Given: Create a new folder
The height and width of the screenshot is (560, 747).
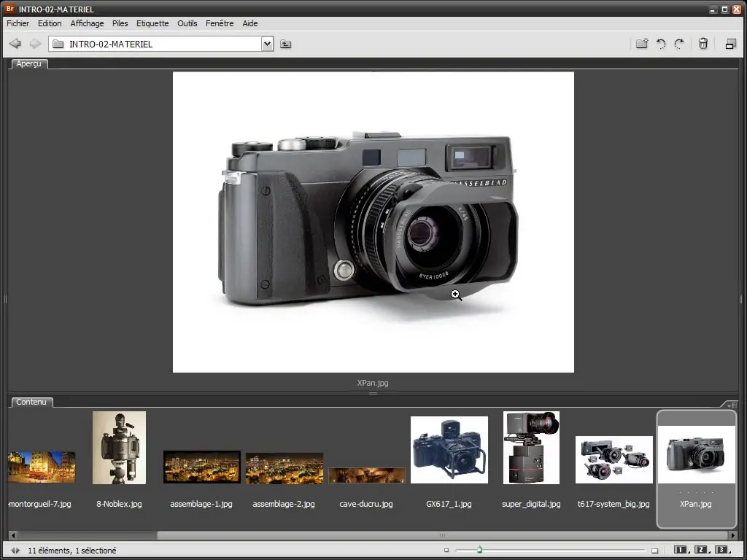Looking at the screenshot, I should 642,44.
